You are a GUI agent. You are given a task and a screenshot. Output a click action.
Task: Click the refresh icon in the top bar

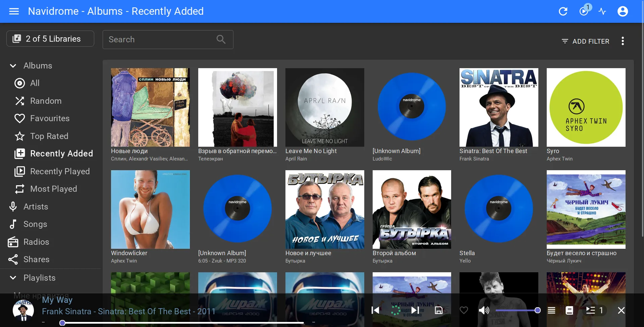pos(563,11)
